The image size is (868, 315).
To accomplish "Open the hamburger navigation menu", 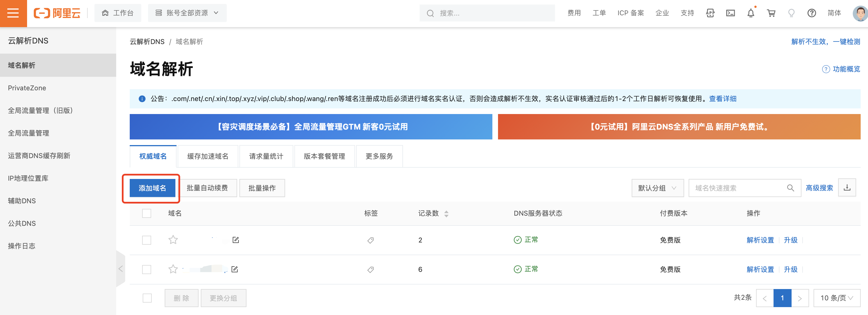I will tap(13, 13).
